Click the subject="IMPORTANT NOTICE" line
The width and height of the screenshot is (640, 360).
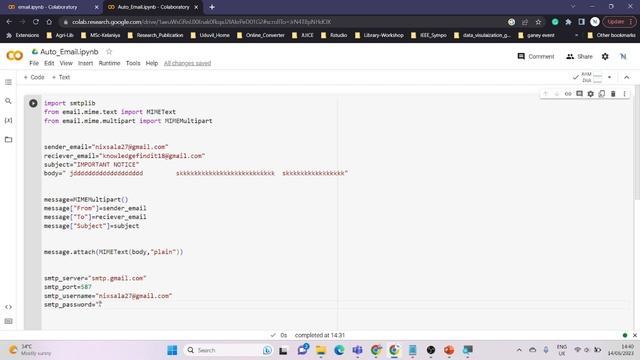[91, 164]
